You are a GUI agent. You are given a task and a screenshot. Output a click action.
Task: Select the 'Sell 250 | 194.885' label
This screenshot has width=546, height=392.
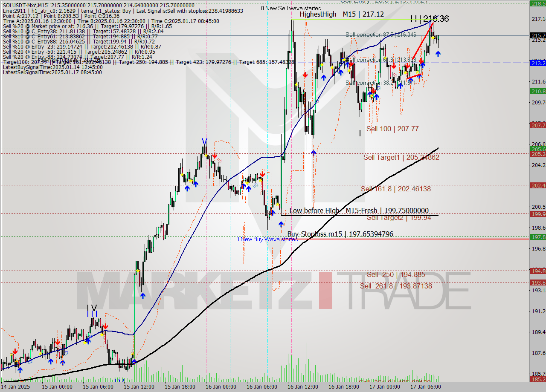point(396,275)
